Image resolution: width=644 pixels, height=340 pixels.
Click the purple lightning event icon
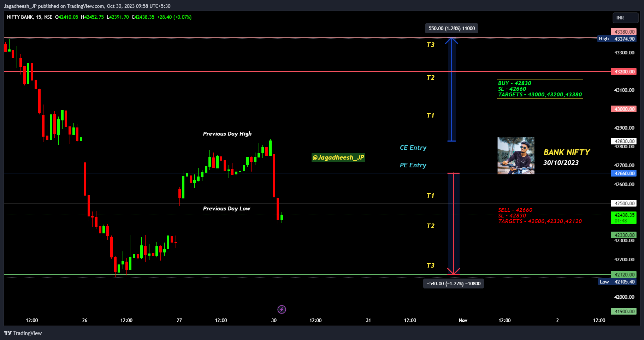(282, 310)
